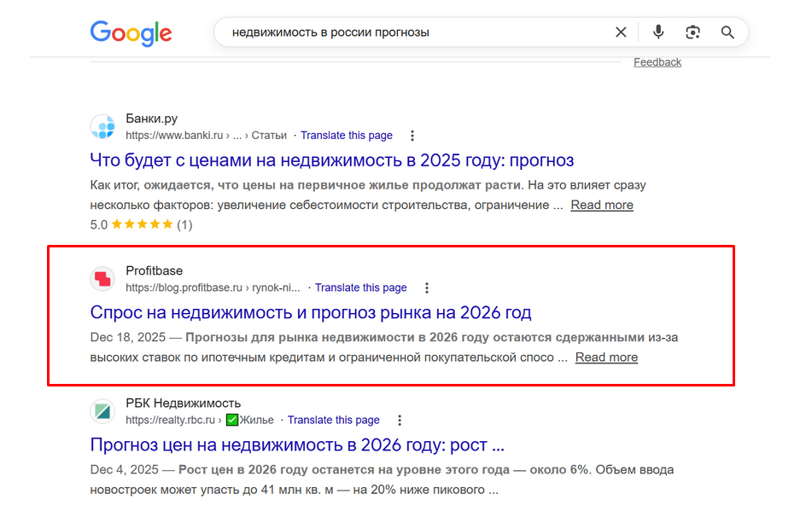Click into the Google search input field

(410, 32)
